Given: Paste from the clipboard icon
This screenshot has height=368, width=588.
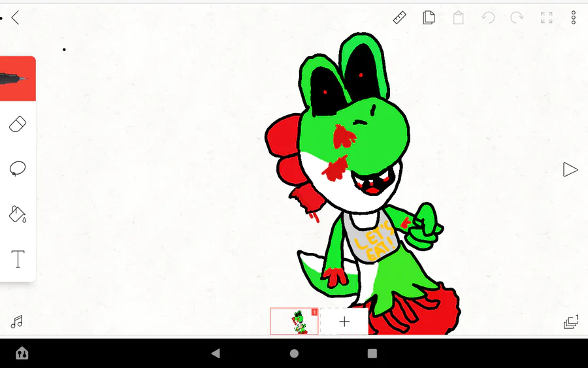Looking at the screenshot, I should [x=458, y=18].
